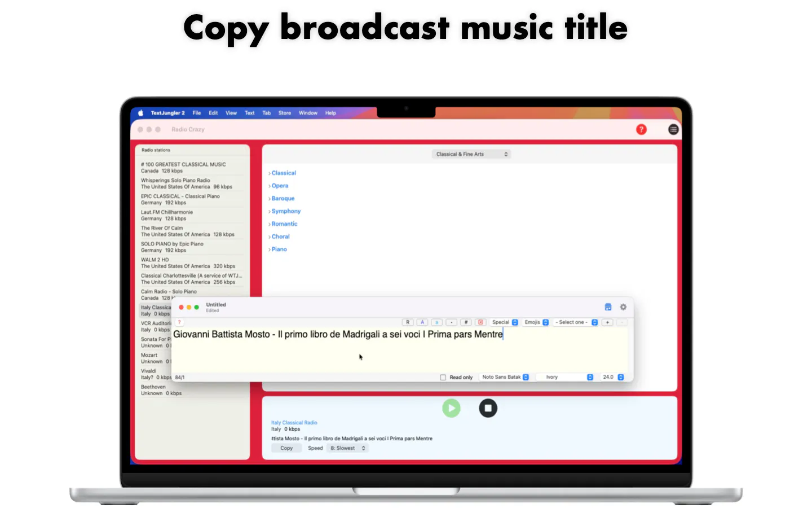Click the Italy Classical Radio link in player
This screenshot has width=812, height=508.
pyautogui.click(x=294, y=423)
